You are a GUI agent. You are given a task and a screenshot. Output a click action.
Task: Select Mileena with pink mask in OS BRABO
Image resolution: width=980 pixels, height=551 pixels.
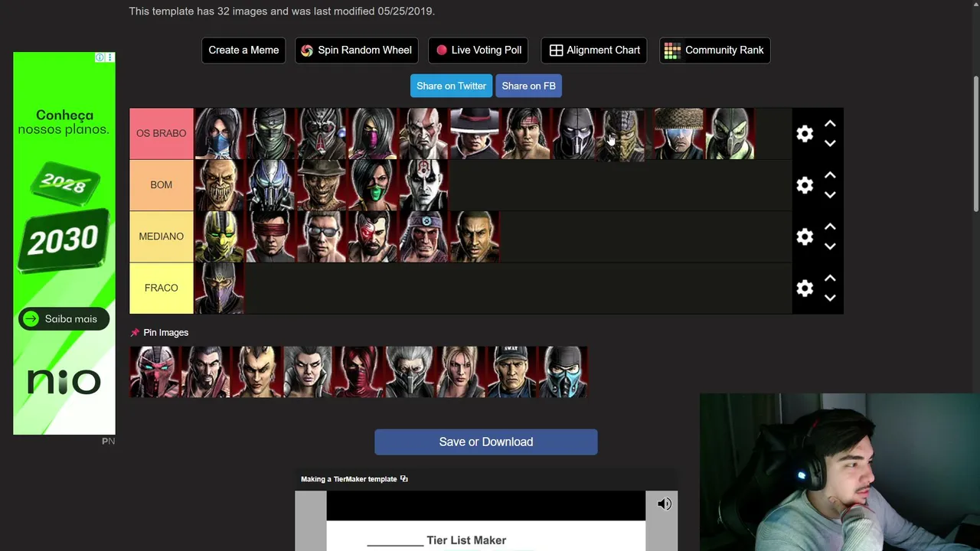click(x=374, y=134)
